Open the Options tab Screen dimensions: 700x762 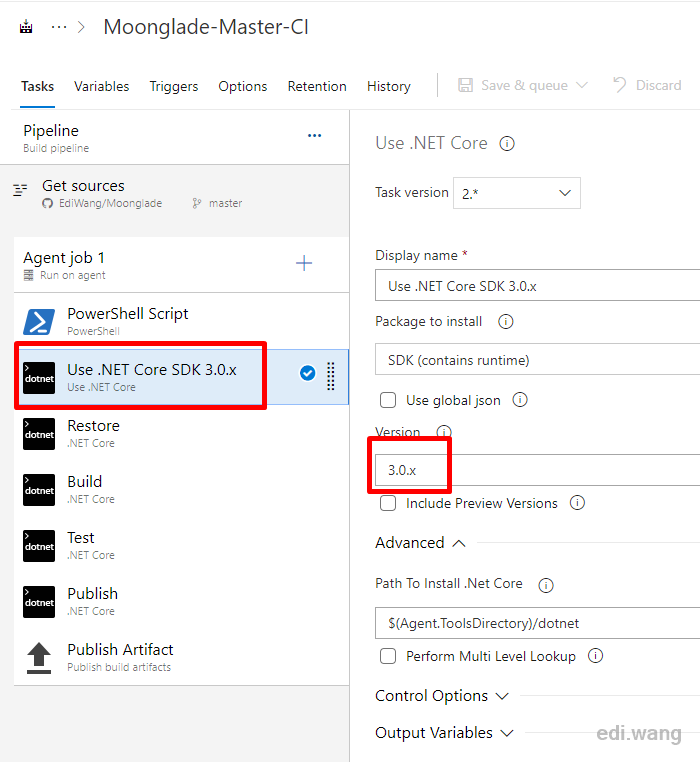[x=243, y=87]
